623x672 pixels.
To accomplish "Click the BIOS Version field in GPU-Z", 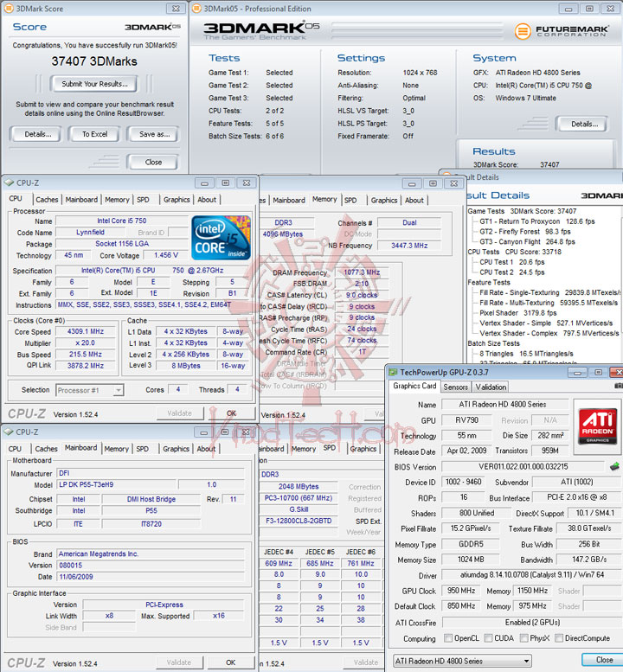I will 523,466.
